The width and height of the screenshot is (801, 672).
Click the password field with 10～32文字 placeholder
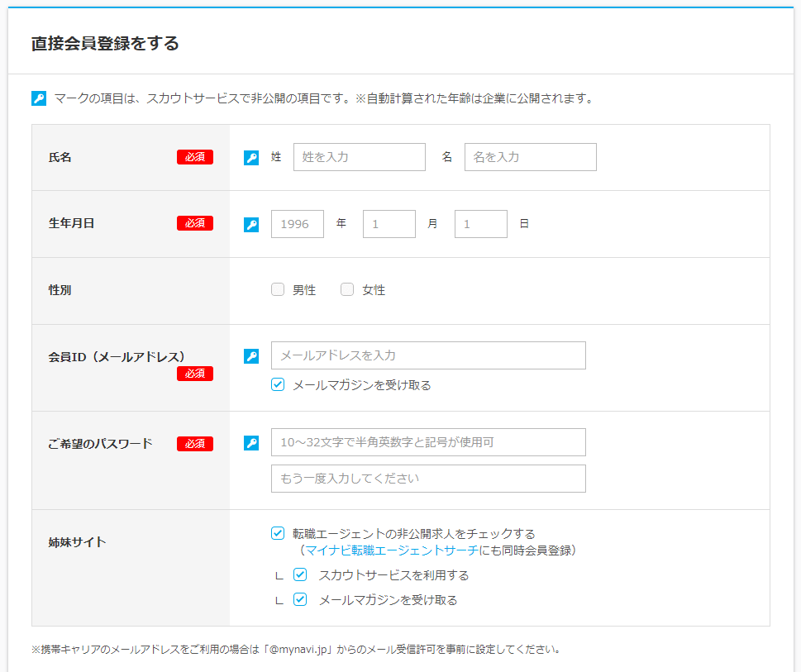point(428,442)
